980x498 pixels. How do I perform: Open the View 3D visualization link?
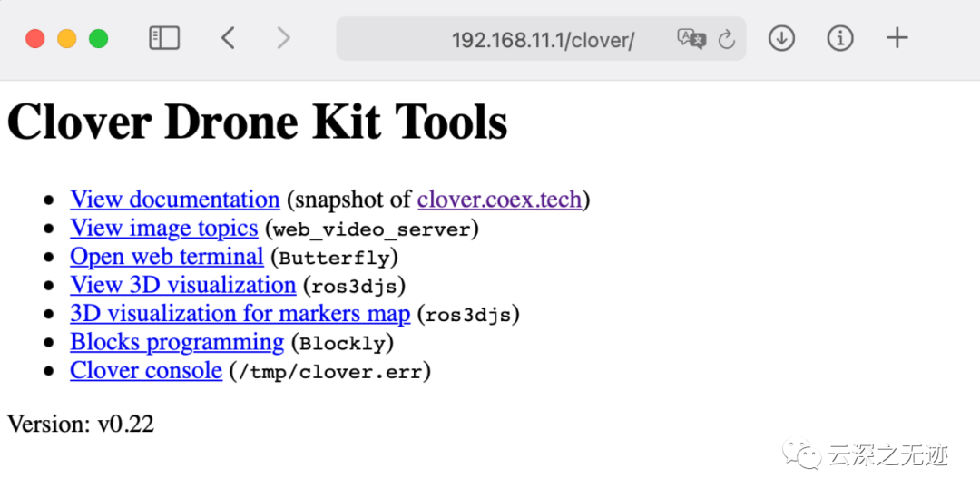pyautogui.click(x=182, y=285)
